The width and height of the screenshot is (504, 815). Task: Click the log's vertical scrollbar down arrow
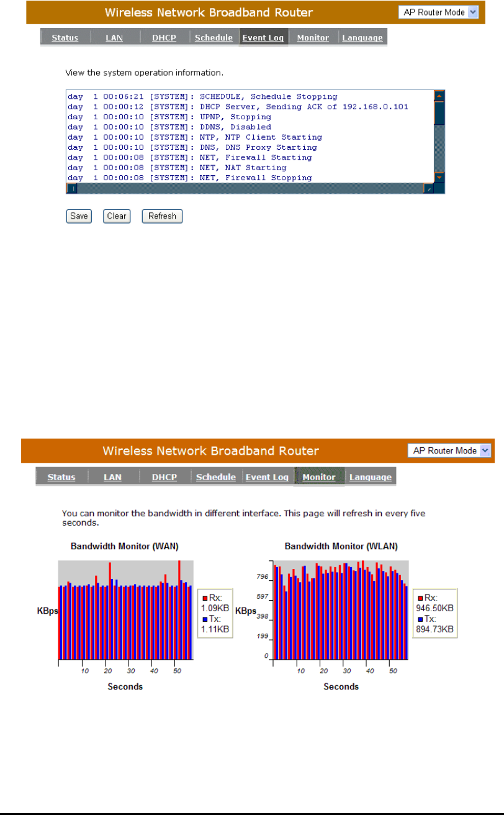click(x=439, y=177)
